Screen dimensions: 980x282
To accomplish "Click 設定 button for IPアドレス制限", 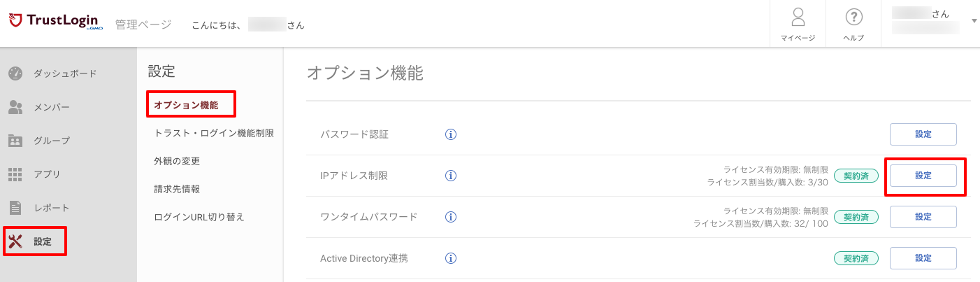I will click(923, 176).
